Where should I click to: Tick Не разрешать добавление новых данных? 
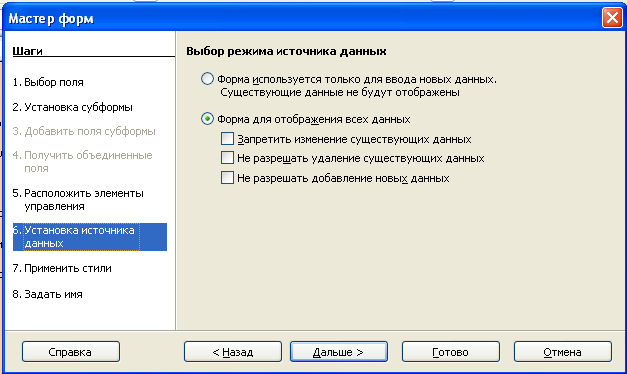pos(228,177)
